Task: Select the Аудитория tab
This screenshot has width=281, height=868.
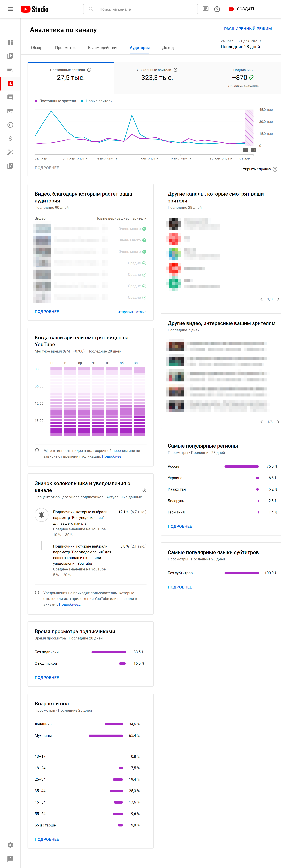Action: (x=140, y=48)
